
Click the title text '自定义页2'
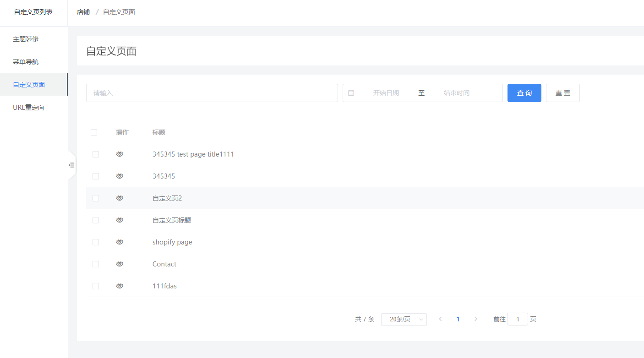click(x=167, y=198)
